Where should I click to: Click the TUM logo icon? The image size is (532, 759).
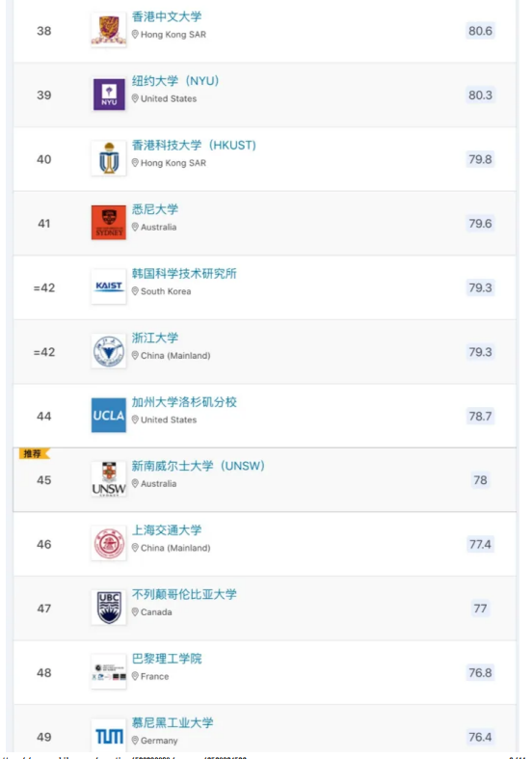tap(109, 736)
